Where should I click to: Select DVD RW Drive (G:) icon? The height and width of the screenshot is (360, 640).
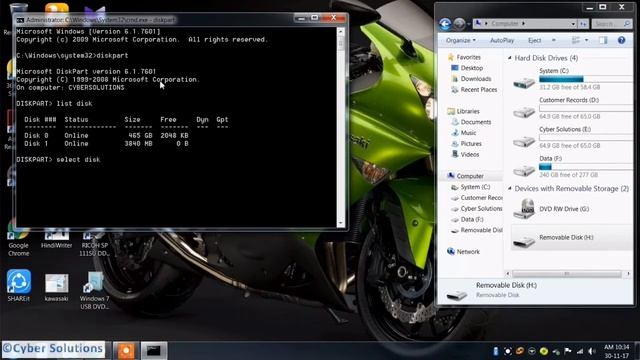pyautogui.click(x=524, y=209)
